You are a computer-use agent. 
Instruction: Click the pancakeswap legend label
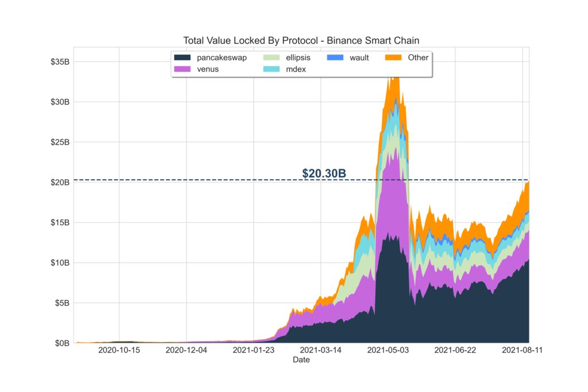222,58
